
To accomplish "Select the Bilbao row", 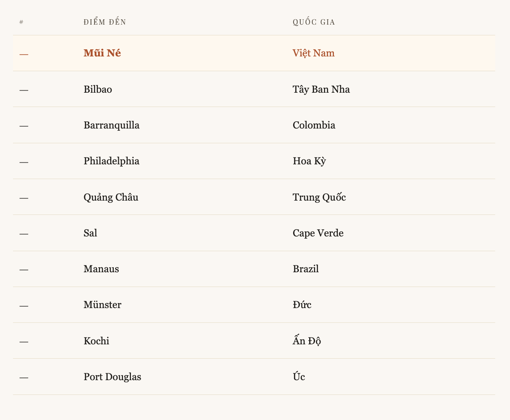I will click(98, 90).
